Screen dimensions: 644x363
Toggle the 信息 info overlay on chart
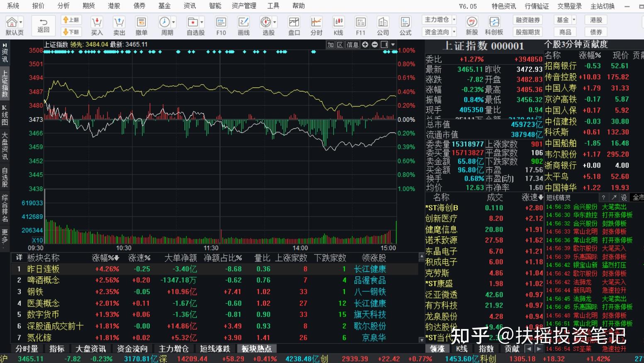click(352, 44)
